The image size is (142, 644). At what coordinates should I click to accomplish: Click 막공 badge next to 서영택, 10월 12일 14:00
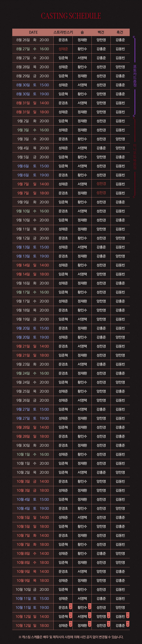[x=90, y=615]
